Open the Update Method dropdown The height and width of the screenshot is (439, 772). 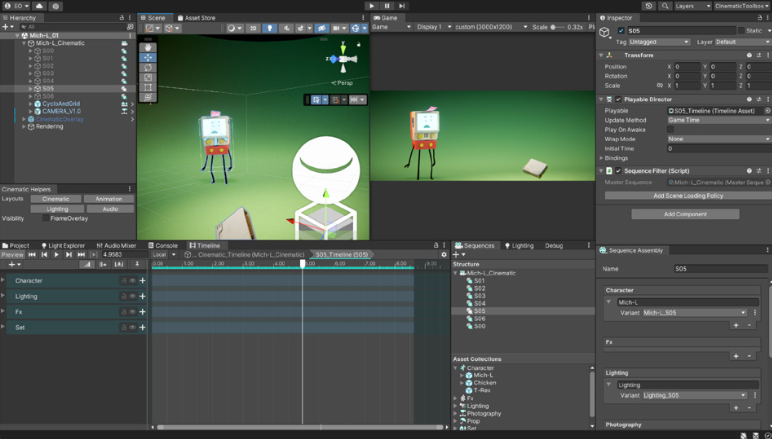717,120
